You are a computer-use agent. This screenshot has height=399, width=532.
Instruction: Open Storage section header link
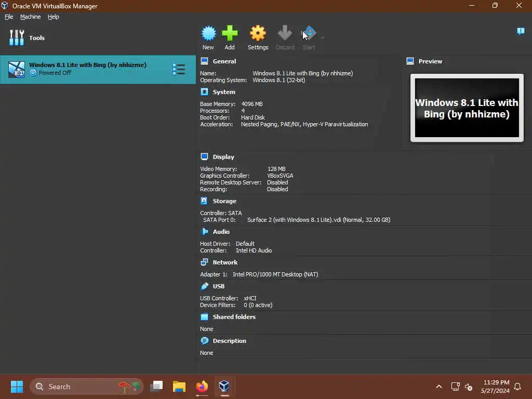tap(224, 201)
